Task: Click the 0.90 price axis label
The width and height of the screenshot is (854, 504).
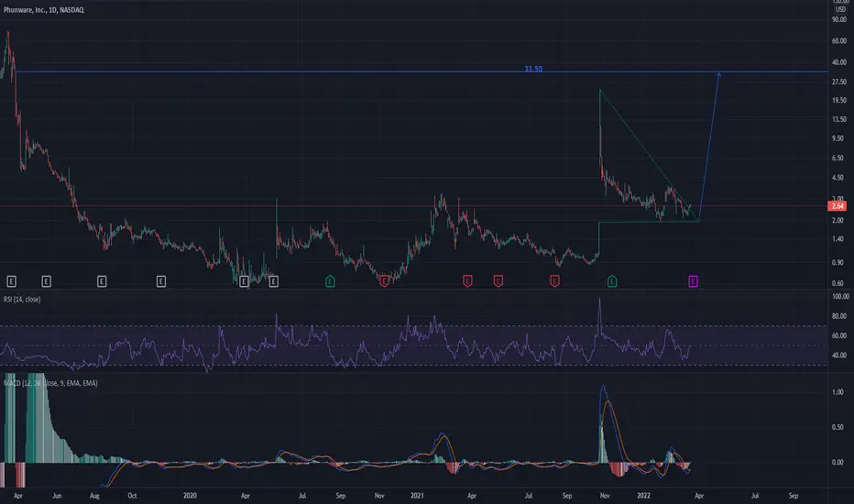Action: [838, 263]
